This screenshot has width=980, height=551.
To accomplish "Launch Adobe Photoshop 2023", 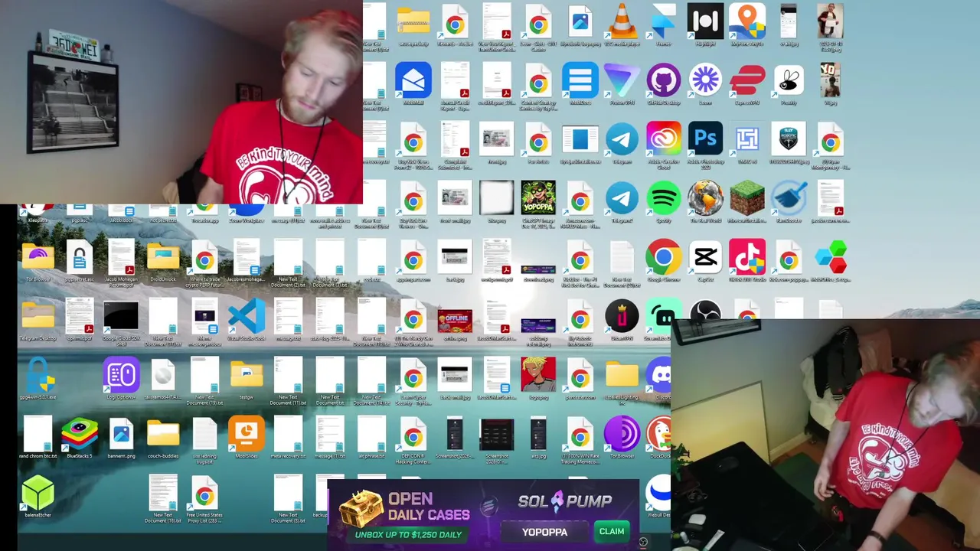I will coord(705,140).
